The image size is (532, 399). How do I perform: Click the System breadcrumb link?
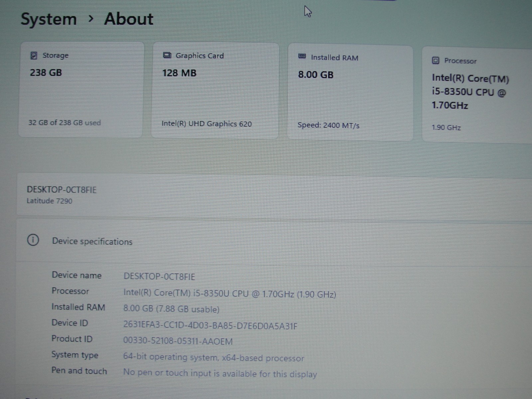[49, 19]
